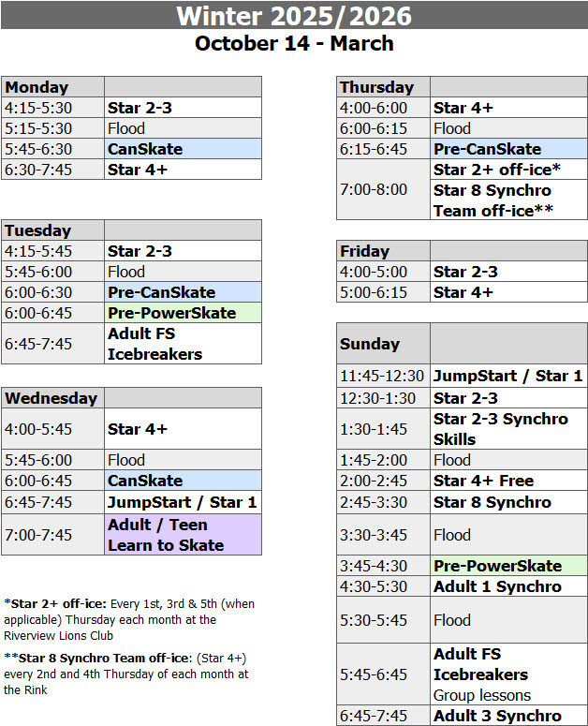The image size is (588, 726).
Task: Select the Monday header cell
Action: click(x=53, y=87)
